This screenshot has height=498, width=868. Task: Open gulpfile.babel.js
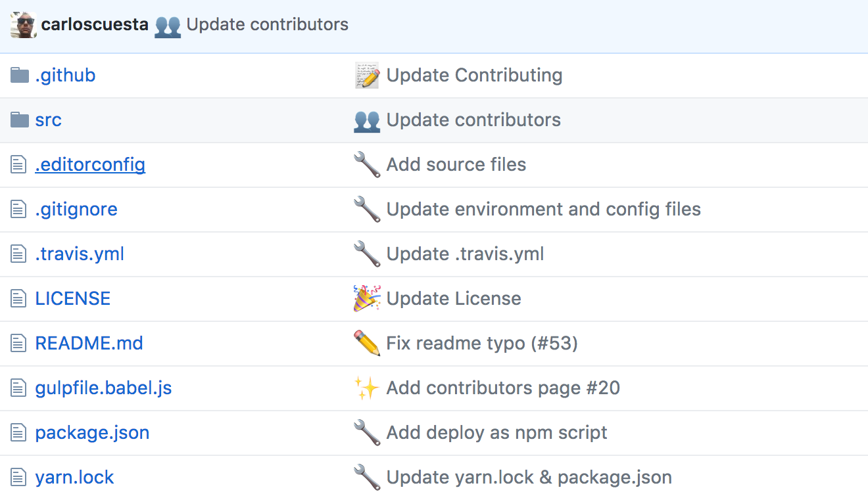[x=103, y=388]
